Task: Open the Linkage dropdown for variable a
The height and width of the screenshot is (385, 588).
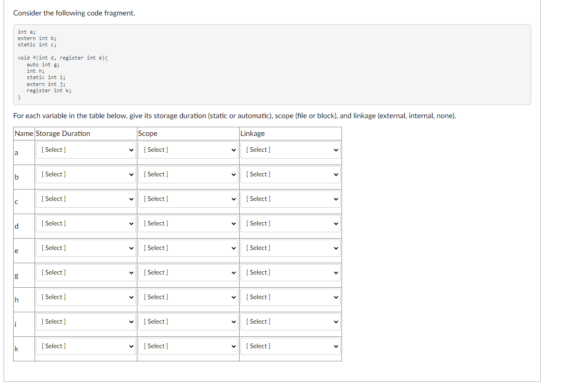Action: point(290,150)
